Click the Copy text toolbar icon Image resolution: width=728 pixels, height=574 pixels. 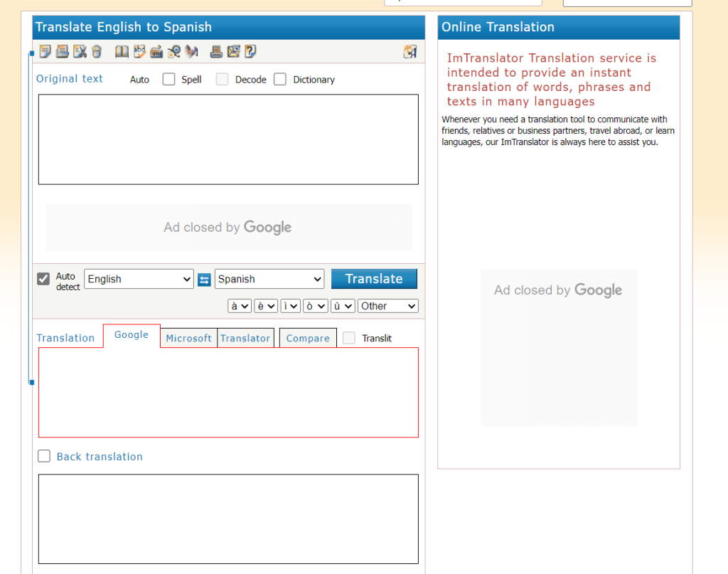(x=45, y=51)
